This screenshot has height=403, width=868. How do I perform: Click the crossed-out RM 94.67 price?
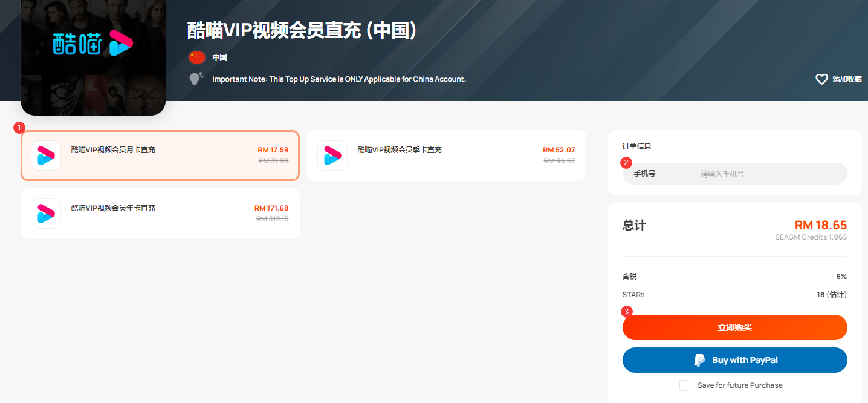[x=560, y=161]
